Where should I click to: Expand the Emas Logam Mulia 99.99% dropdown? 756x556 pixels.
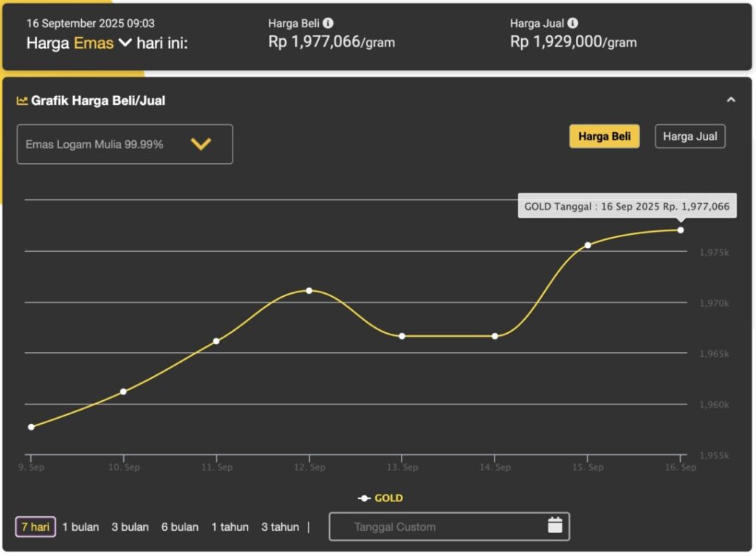200,144
